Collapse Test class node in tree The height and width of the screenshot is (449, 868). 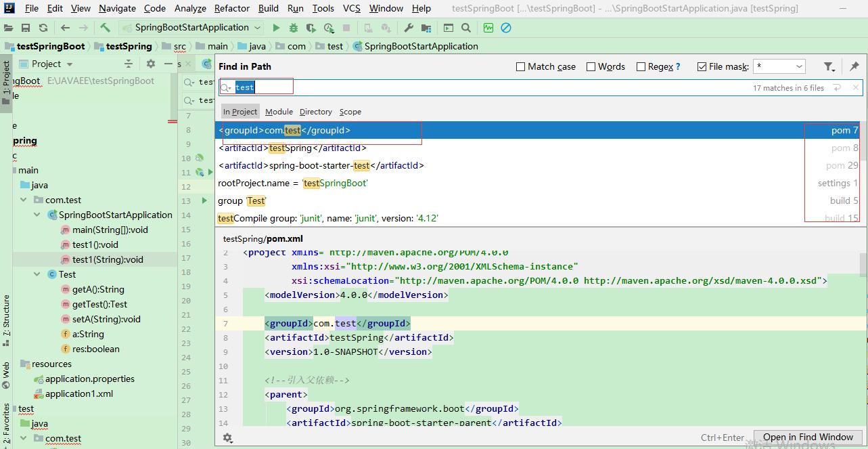click(38, 274)
